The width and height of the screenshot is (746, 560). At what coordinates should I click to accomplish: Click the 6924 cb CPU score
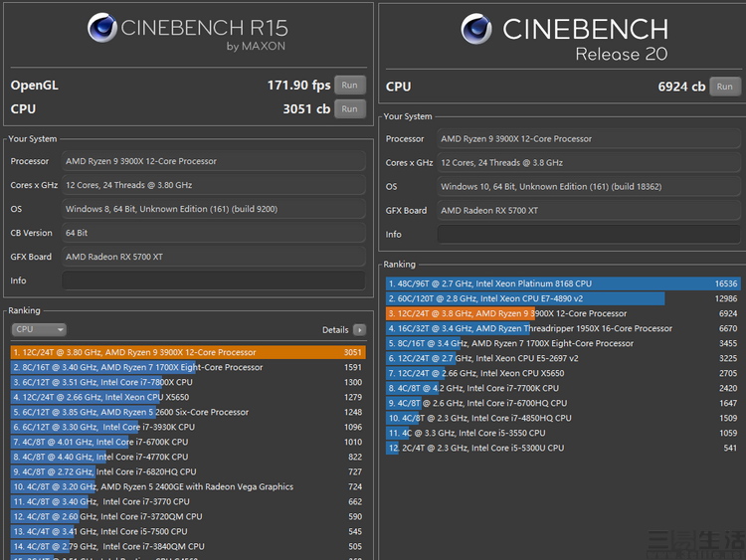pos(681,87)
